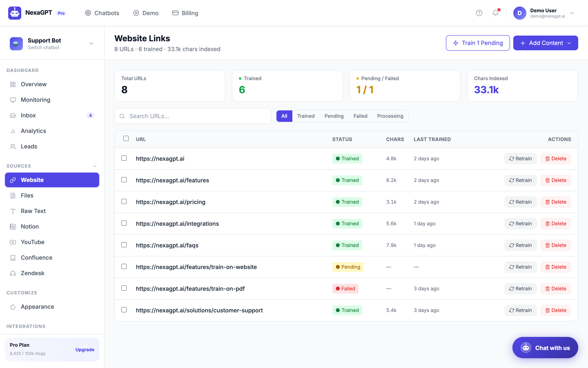Retrain https://nexagpt.ai URL
The height and width of the screenshot is (368, 588).
point(520,159)
